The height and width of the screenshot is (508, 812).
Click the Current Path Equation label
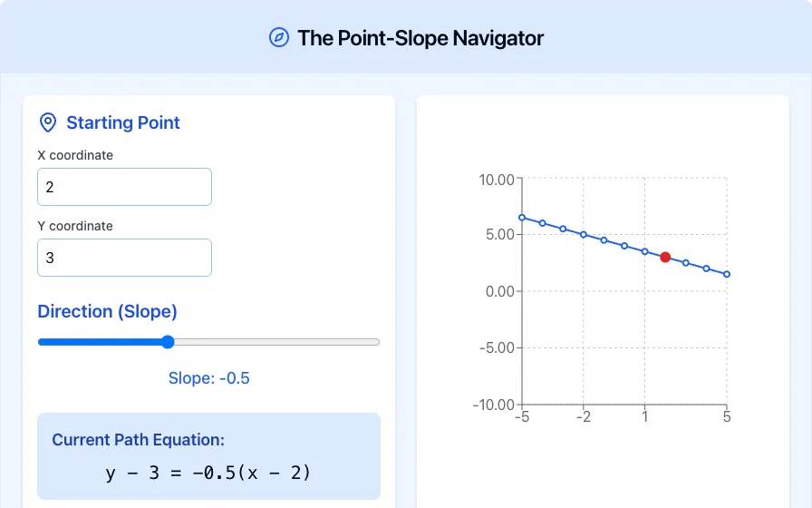139,440
